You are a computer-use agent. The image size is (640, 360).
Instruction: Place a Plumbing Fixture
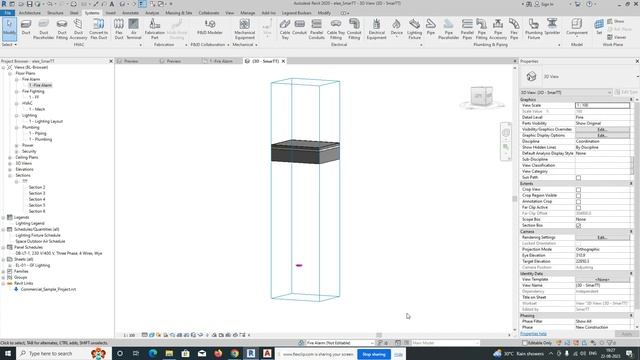pyautogui.click(x=533, y=29)
